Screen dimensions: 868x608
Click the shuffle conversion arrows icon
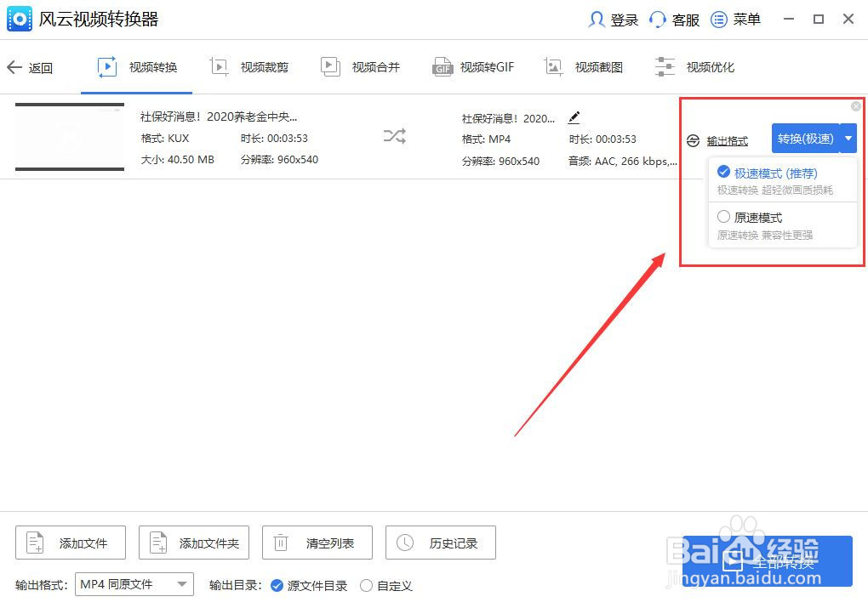coord(394,136)
